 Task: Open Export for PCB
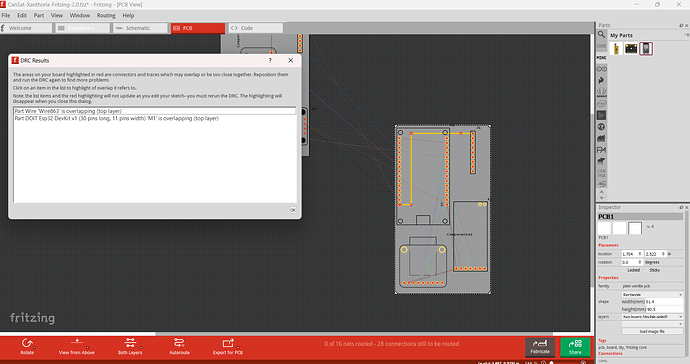[228, 346]
